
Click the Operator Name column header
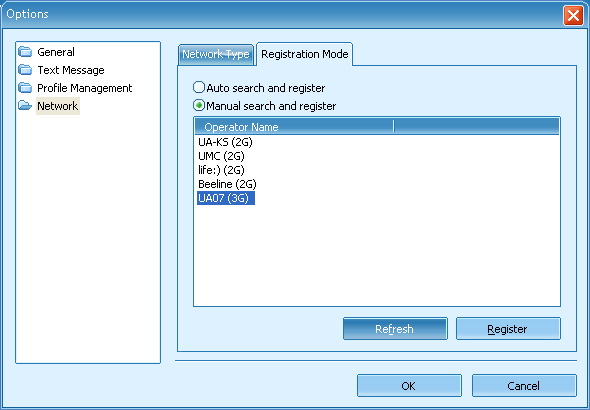point(294,127)
